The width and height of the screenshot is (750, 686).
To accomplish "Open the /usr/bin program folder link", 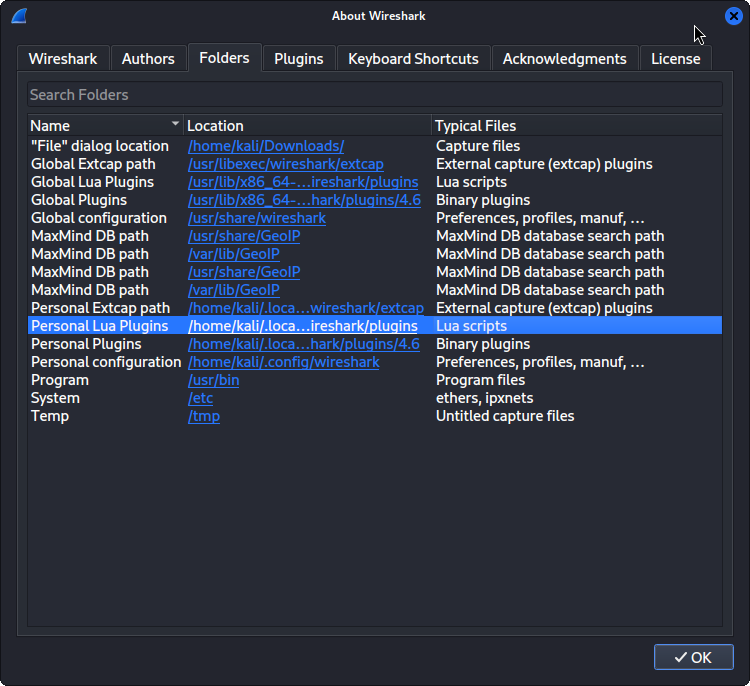I will pos(214,380).
